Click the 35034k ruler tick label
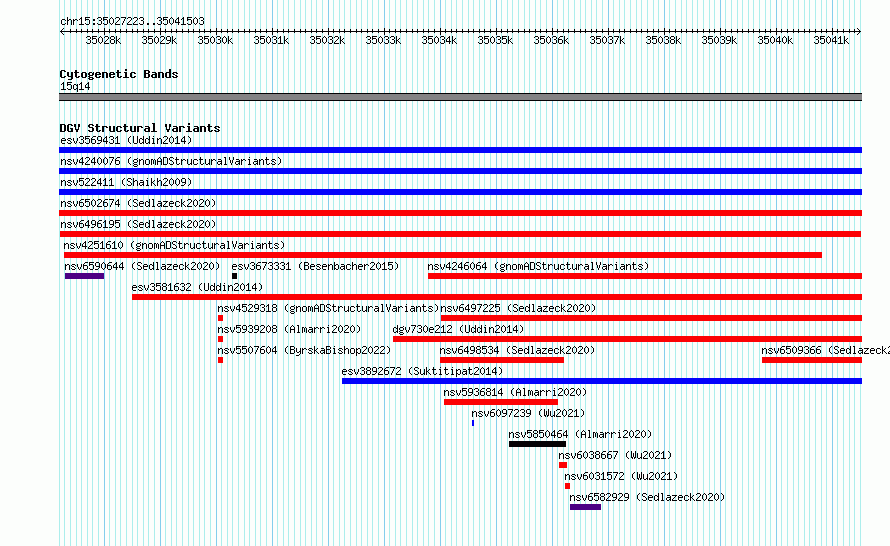890x546 pixels. coord(439,40)
